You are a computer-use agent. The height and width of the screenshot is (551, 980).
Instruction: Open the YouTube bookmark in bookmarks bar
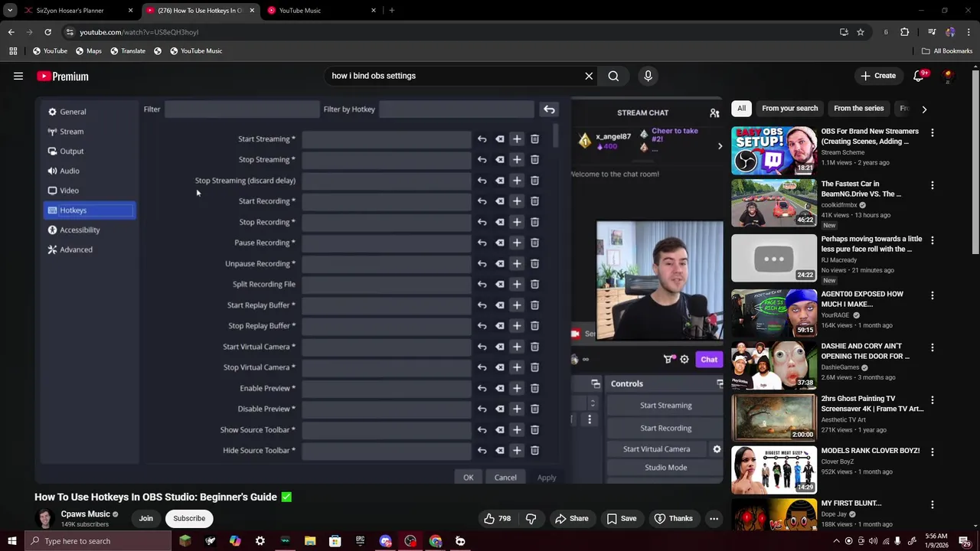50,51
